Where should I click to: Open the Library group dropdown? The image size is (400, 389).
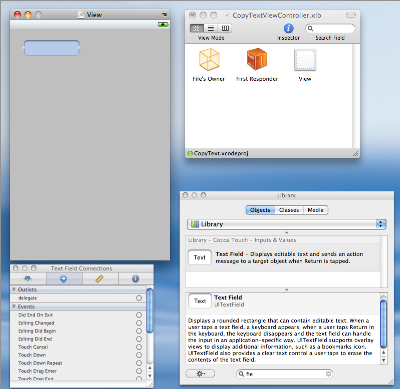pyautogui.click(x=287, y=224)
